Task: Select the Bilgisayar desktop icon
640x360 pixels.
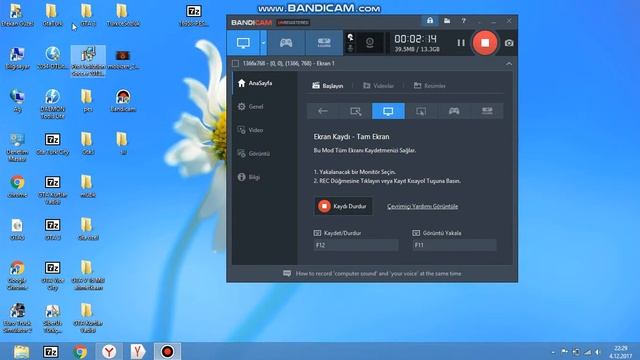Action: coord(17,58)
